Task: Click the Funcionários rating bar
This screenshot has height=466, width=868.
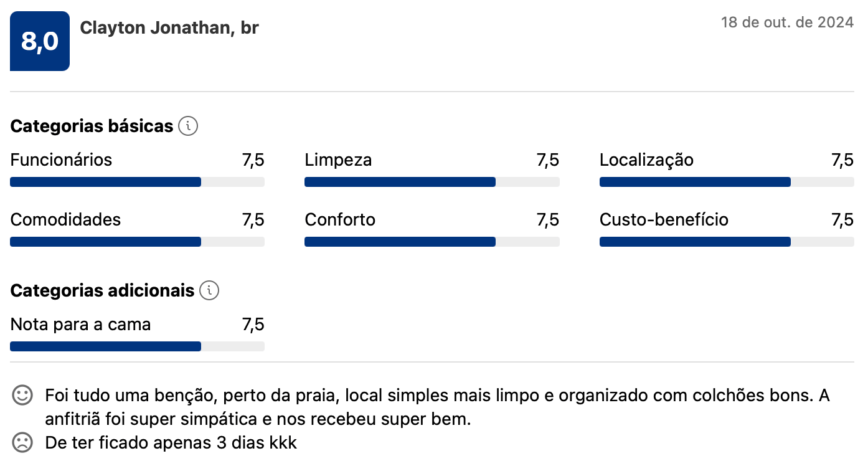Action: click(137, 182)
